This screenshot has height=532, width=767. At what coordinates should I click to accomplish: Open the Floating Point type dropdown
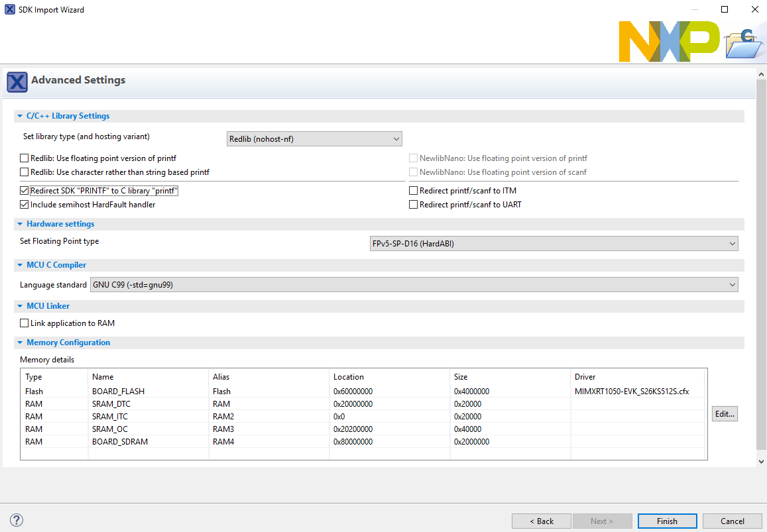(x=553, y=244)
